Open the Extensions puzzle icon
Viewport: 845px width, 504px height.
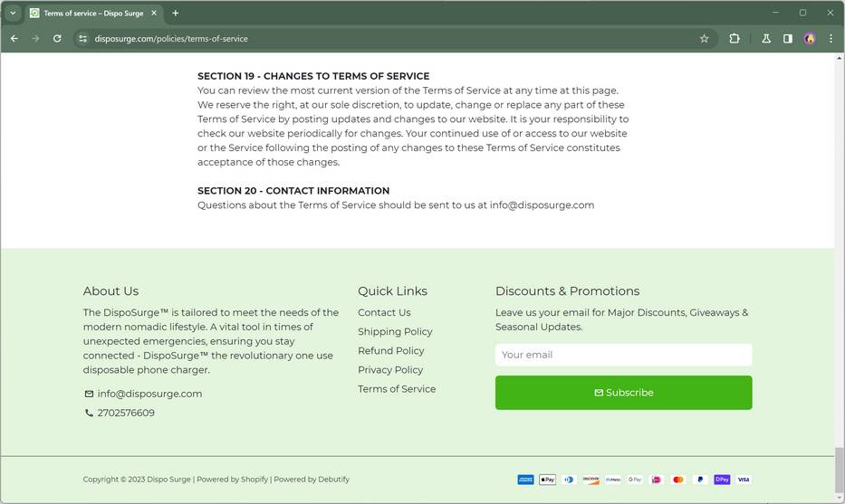pyautogui.click(x=734, y=39)
